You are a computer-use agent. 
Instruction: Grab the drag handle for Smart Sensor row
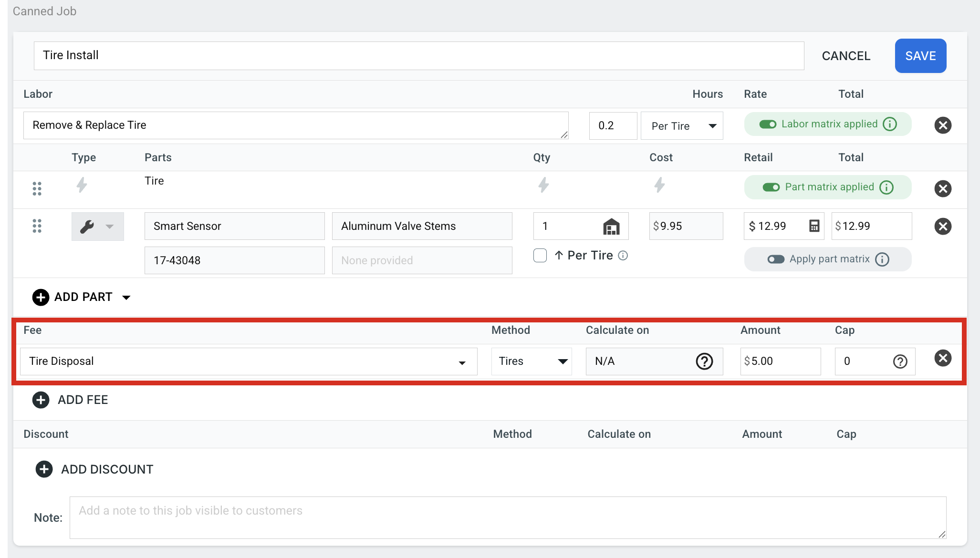[37, 226]
